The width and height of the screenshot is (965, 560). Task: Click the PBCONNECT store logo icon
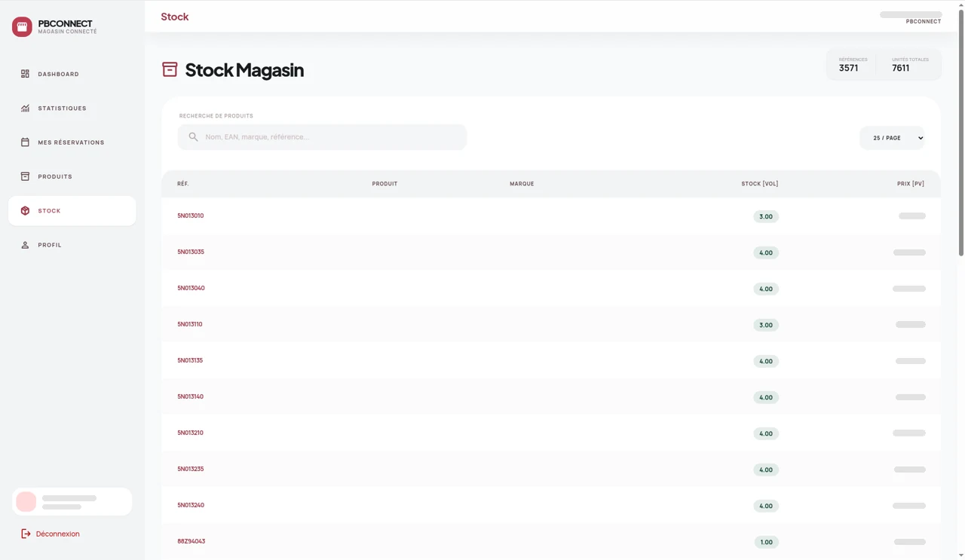22,27
